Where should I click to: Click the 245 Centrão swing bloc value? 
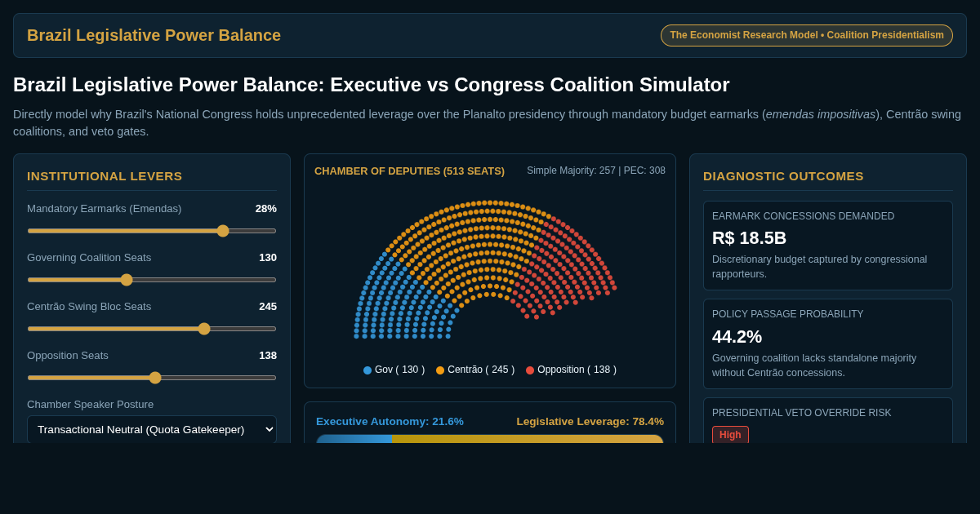click(268, 306)
